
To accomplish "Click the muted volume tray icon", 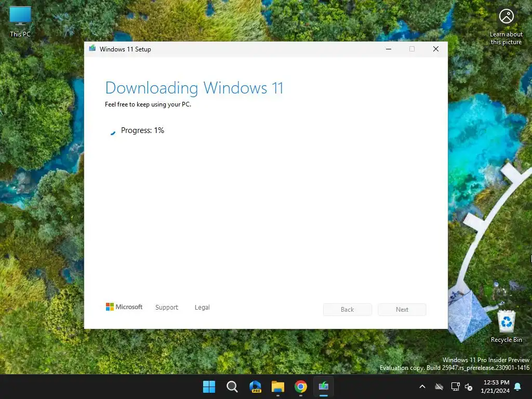I will pyautogui.click(x=469, y=387).
